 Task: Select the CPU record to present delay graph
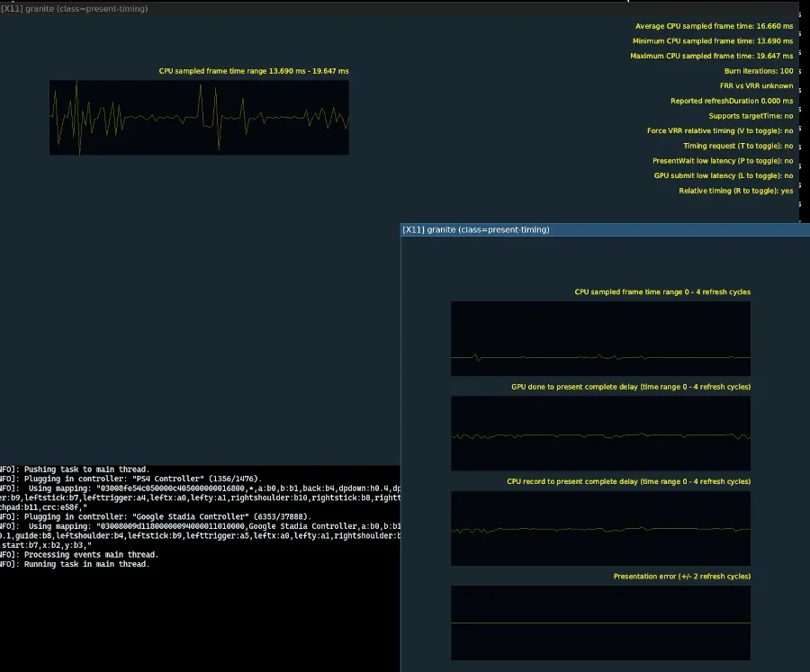pyautogui.click(x=599, y=527)
